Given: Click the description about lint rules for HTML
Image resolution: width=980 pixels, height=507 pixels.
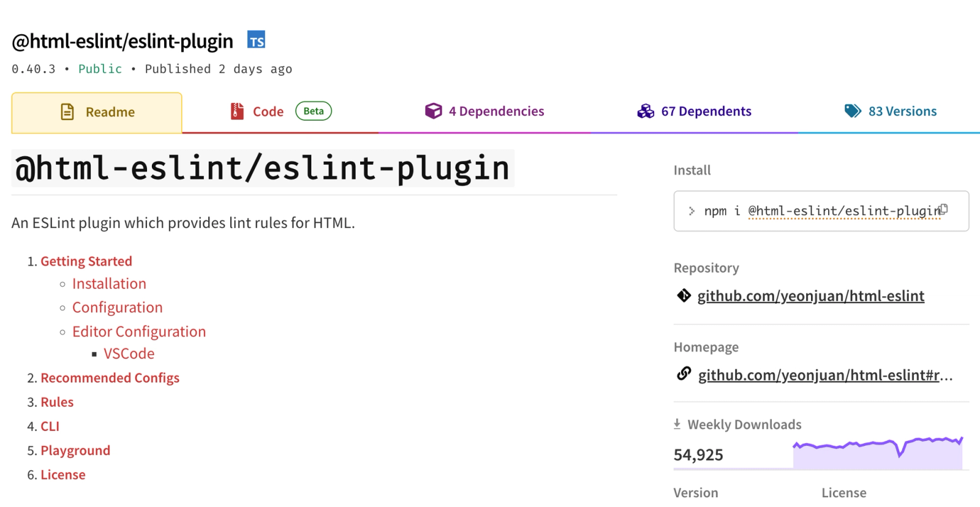Looking at the screenshot, I should (183, 223).
